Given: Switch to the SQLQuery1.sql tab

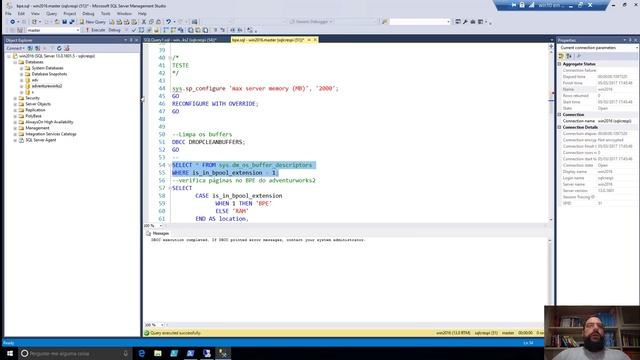Looking at the screenshot, I should pos(180,40).
